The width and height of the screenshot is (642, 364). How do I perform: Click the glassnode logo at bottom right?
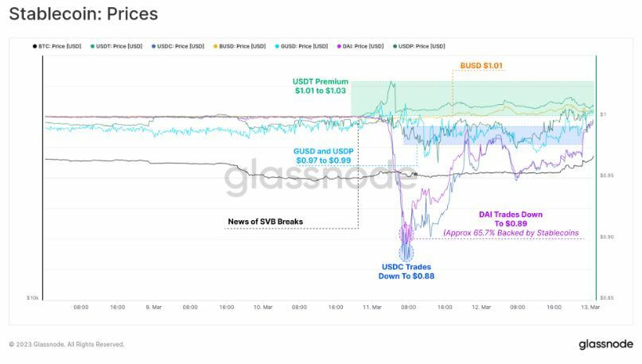(x=605, y=344)
